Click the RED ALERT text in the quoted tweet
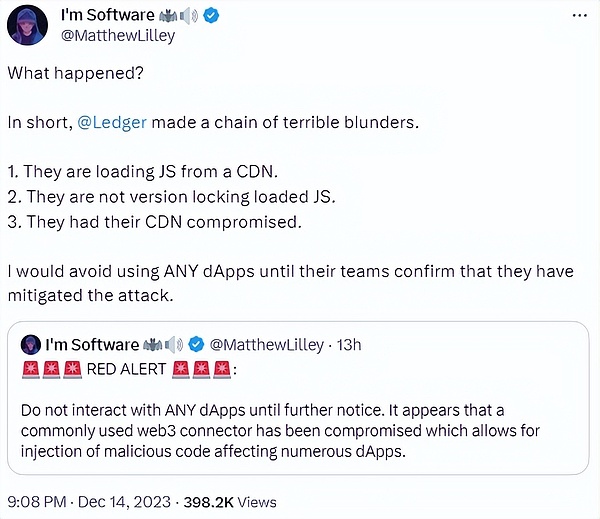Viewport: 600px width, 519px height. (x=127, y=369)
